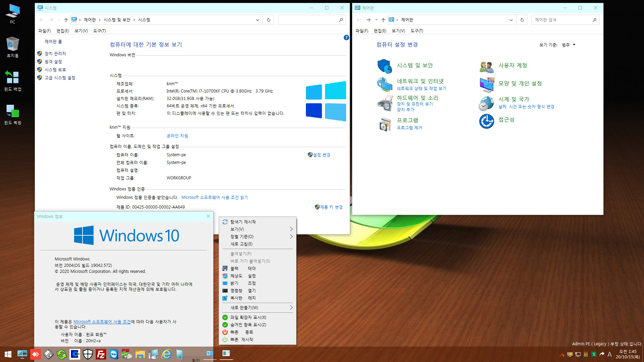Click the 접근성 accessibility icon
This screenshot has height=362, width=644.
click(x=486, y=121)
